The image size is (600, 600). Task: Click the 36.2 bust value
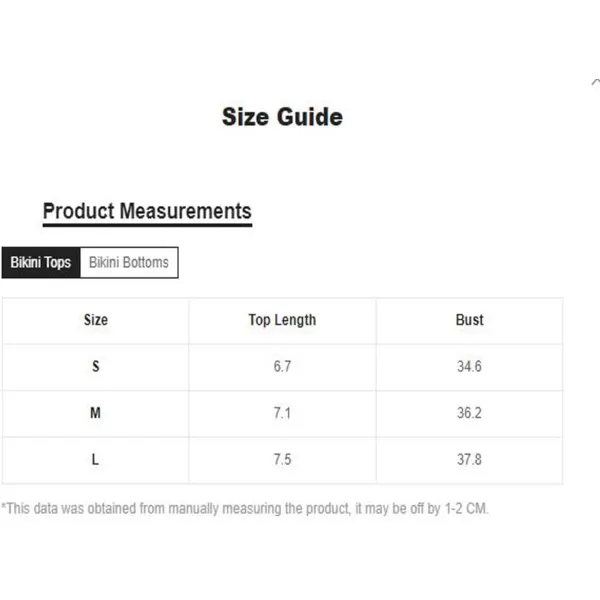(x=470, y=413)
